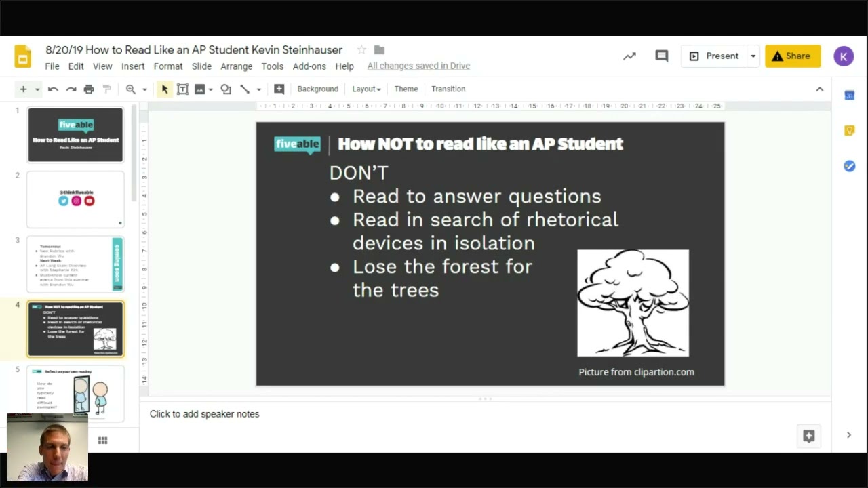This screenshot has height=488, width=868.
Task: Open Google Calendar side panel
Action: click(x=850, y=96)
